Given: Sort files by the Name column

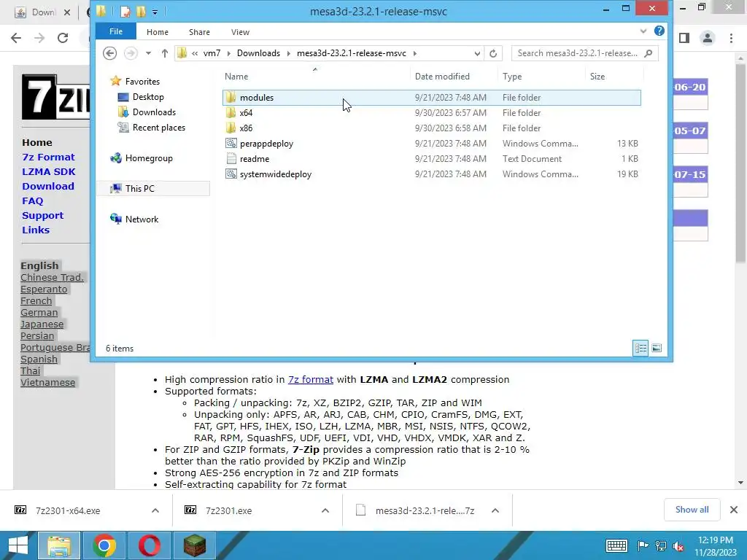Looking at the screenshot, I should coord(236,77).
